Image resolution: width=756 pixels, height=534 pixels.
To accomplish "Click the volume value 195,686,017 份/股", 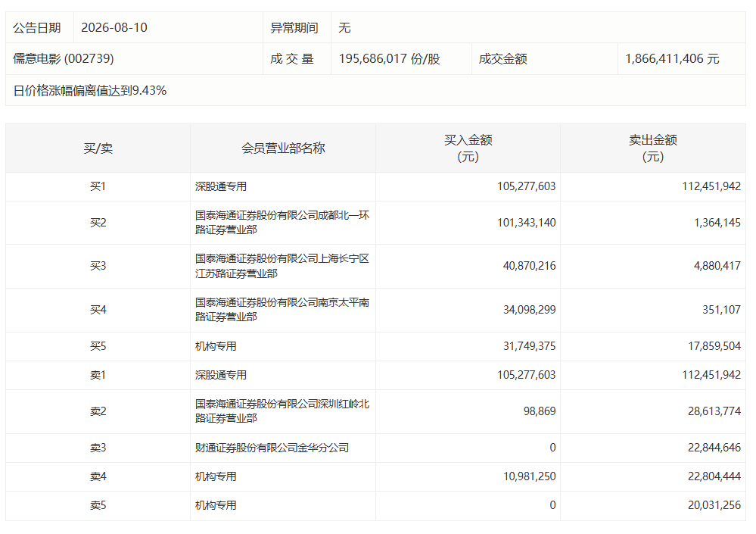I will 390,59.
